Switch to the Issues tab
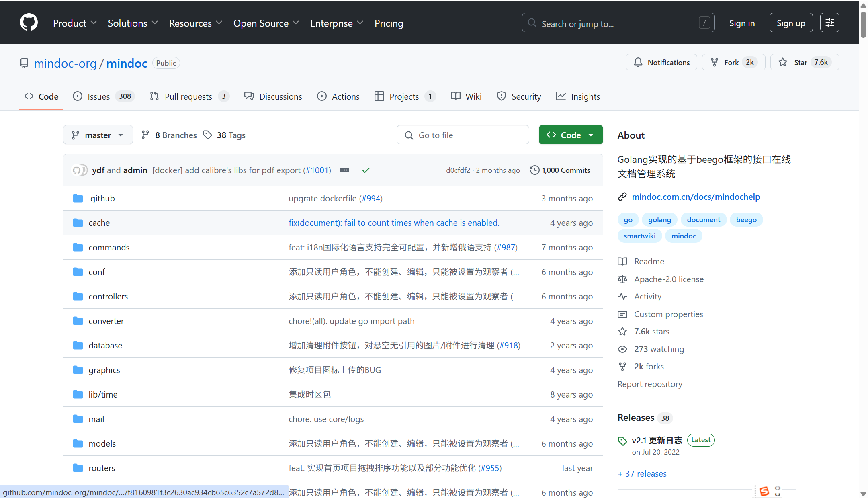The width and height of the screenshot is (868, 498). (98, 96)
